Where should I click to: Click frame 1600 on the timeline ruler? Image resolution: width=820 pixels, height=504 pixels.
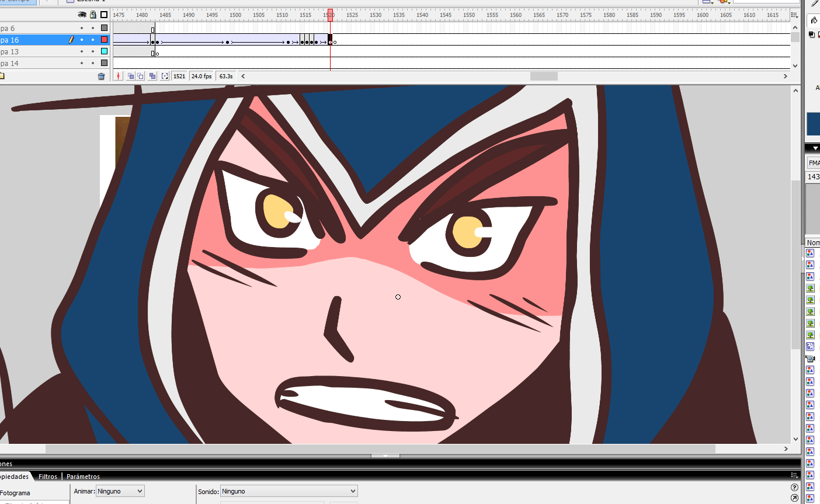pos(703,15)
